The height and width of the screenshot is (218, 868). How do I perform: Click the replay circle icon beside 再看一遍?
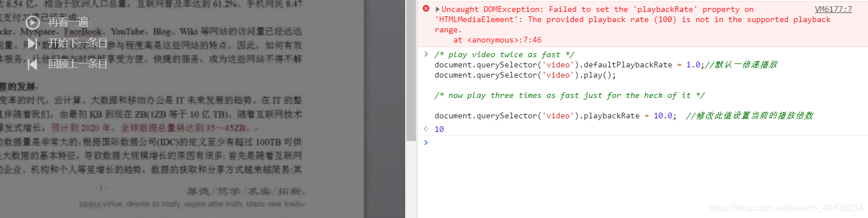pos(33,23)
